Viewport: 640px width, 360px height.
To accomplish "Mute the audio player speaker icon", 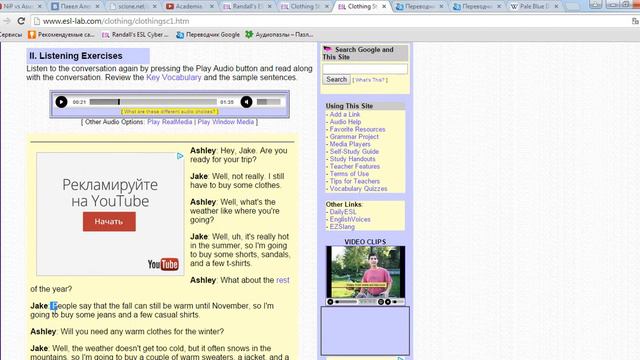I will pyautogui.click(x=246, y=102).
